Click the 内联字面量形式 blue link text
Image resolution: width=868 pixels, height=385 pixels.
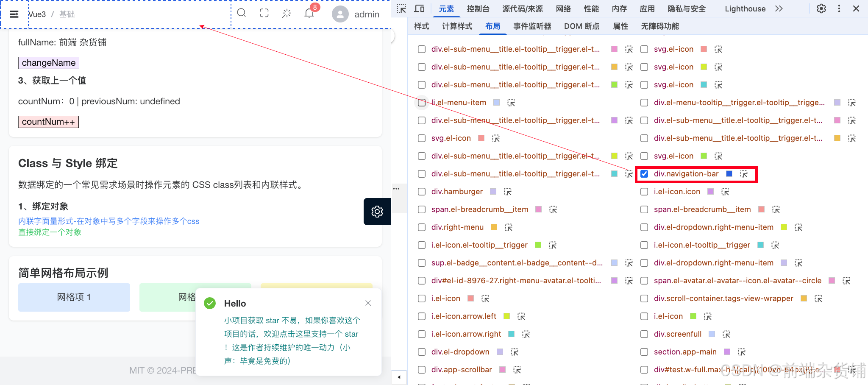coord(108,221)
